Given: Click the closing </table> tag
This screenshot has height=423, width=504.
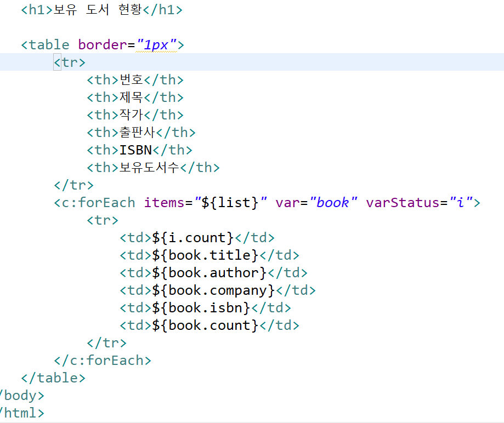Looking at the screenshot, I should (53, 378).
